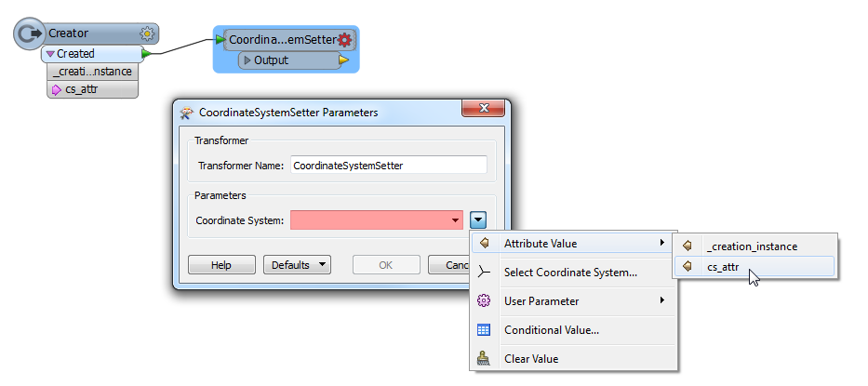Image resolution: width=868 pixels, height=386 pixels.
Task: Click the yellow arrow on the Output port
Action: click(344, 60)
